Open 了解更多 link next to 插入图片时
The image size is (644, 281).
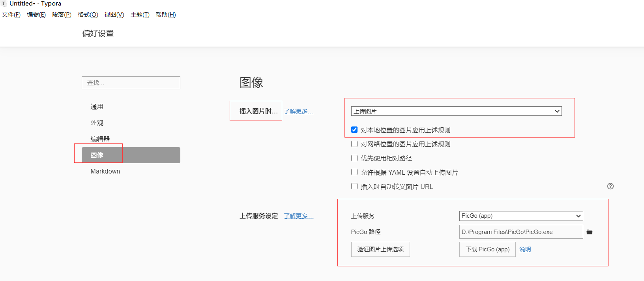click(x=298, y=111)
